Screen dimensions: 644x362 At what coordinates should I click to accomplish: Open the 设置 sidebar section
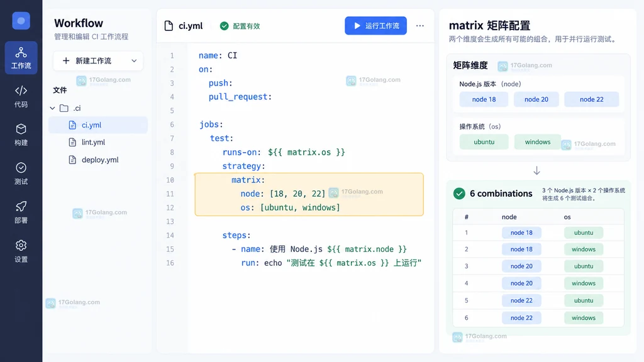click(21, 251)
